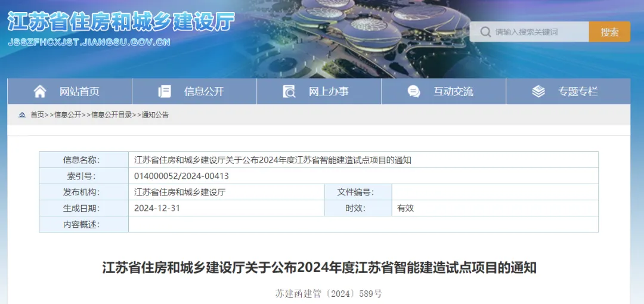This screenshot has height=304, width=644.
Task: Click the orange 搜索 button
Action: (x=609, y=32)
